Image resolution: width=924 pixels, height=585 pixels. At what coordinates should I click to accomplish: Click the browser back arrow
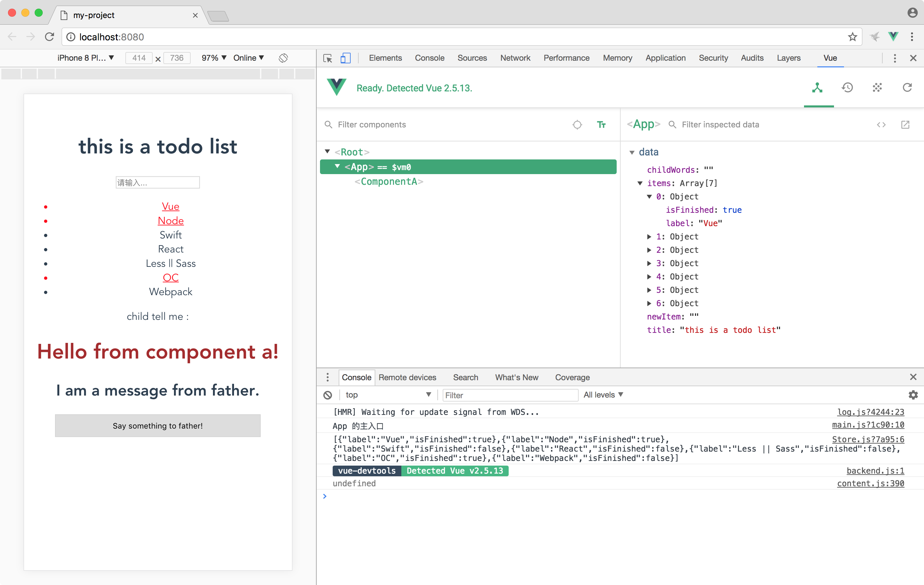(12, 37)
